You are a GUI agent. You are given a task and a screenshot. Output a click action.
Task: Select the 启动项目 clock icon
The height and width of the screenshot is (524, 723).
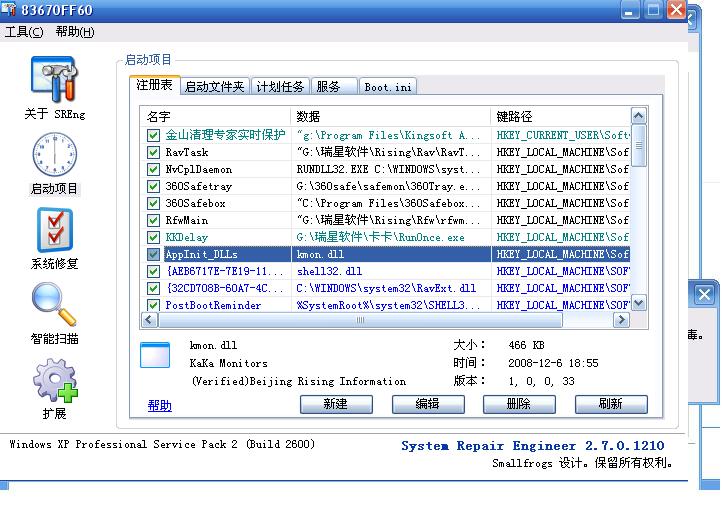(x=54, y=156)
